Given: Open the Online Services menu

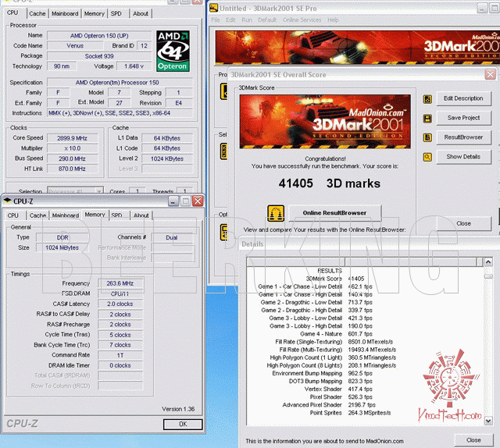Looking at the screenshot, I should 302,20.
